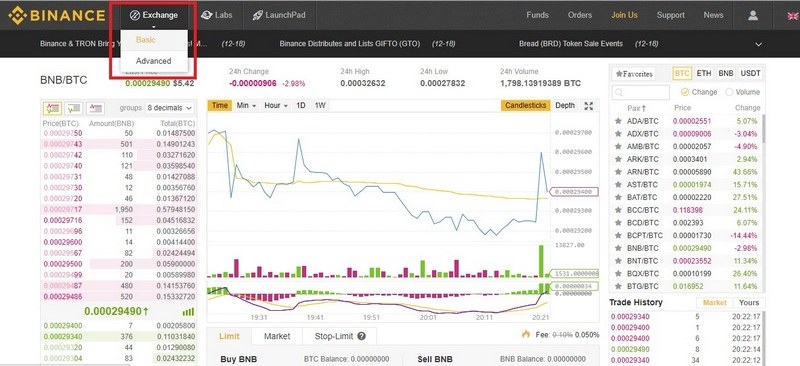
Task: Switch chart to Depth view
Action: pos(565,106)
